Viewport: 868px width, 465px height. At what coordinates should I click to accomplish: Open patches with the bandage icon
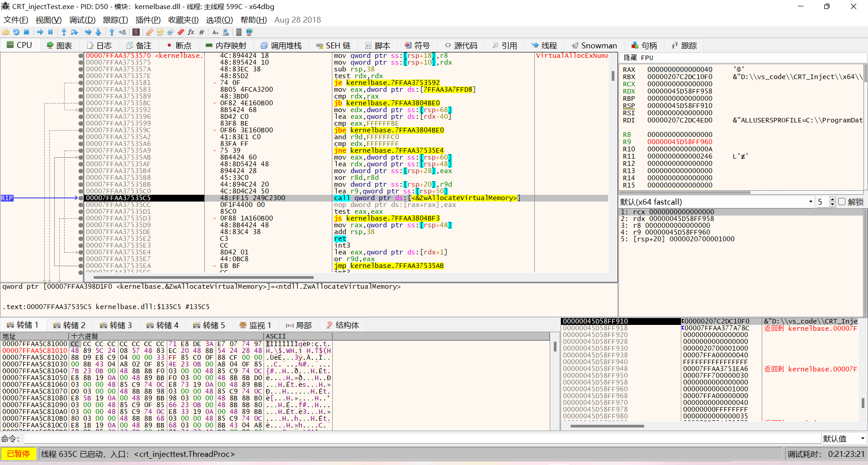pos(150,32)
